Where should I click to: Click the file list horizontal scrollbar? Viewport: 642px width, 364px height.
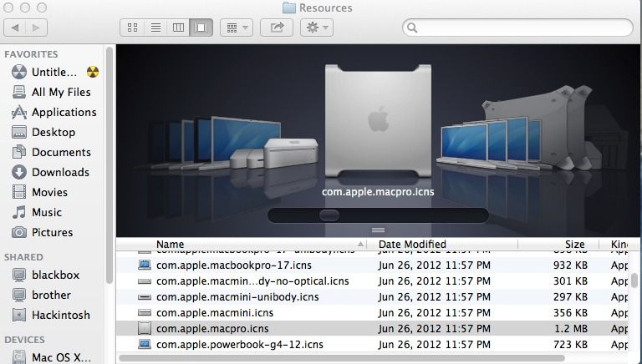[x=342, y=358]
